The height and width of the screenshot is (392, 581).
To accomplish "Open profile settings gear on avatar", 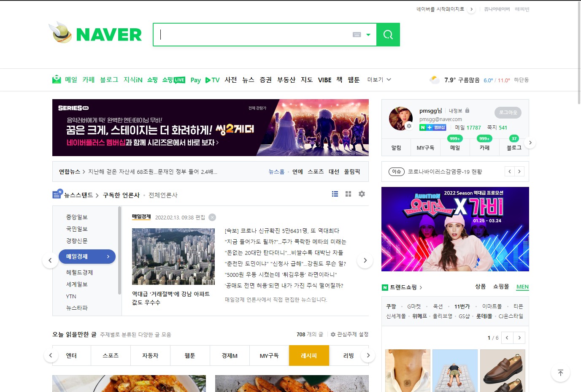I will pos(408,126).
